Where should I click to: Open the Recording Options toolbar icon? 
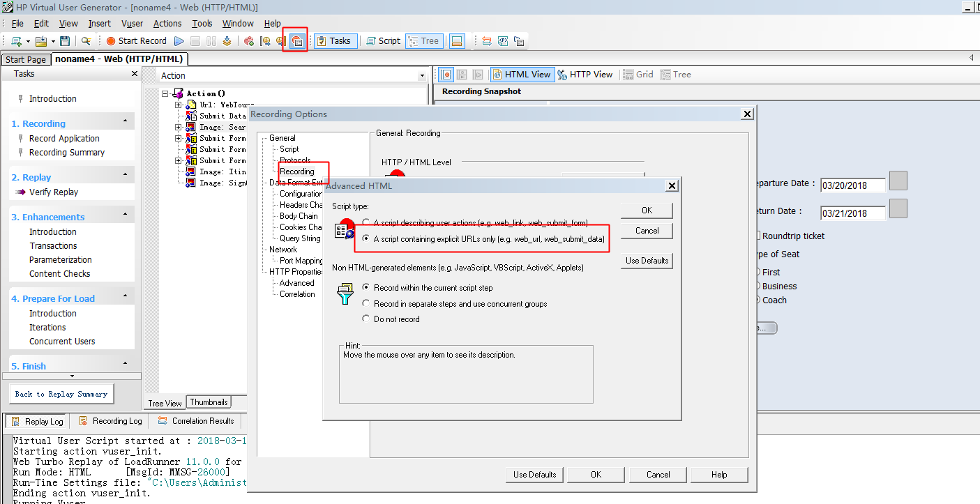[296, 41]
